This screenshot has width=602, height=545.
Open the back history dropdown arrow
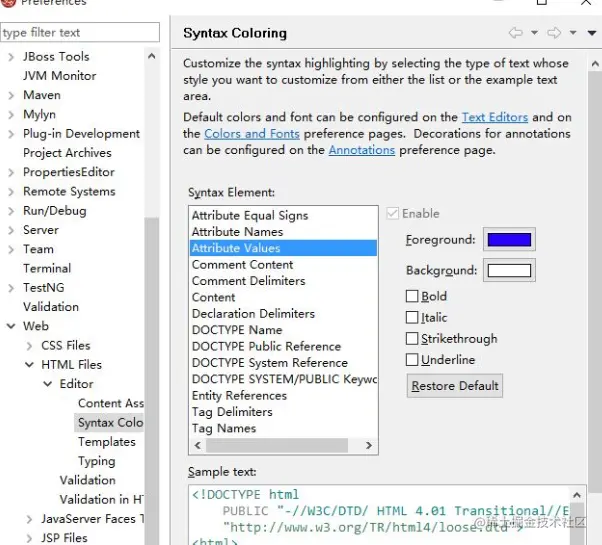534,33
